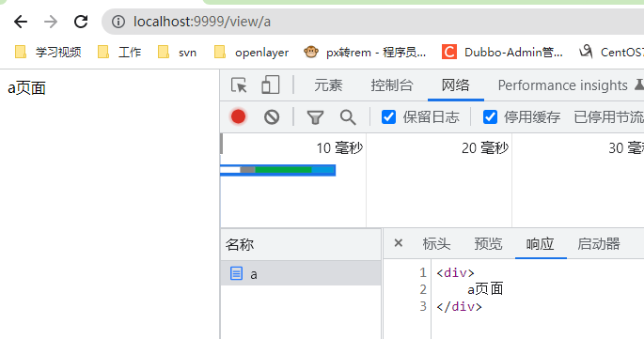Activate the inspect element picker tool
This screenshot has width=644, height=339.
239,85
